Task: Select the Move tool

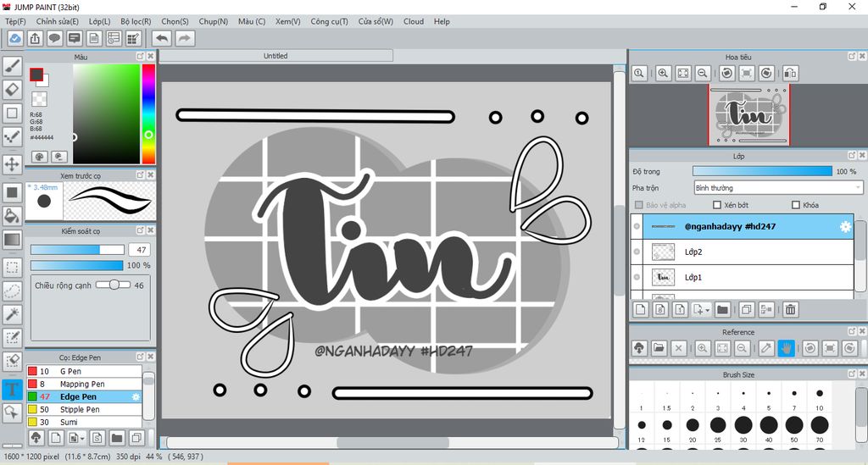Action: (x=12, y=164)
